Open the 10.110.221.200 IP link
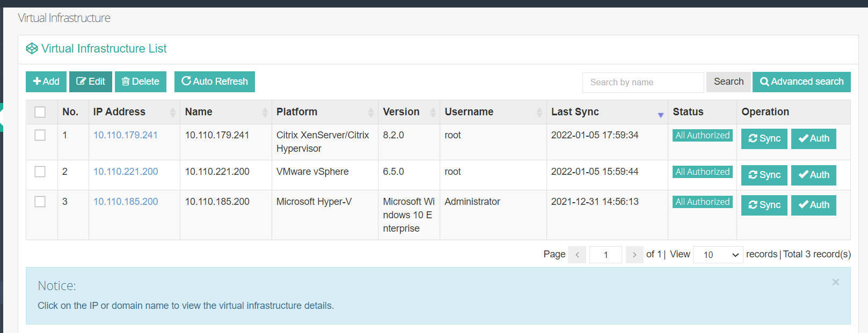The image size is (868, 333). pos(126,172)
